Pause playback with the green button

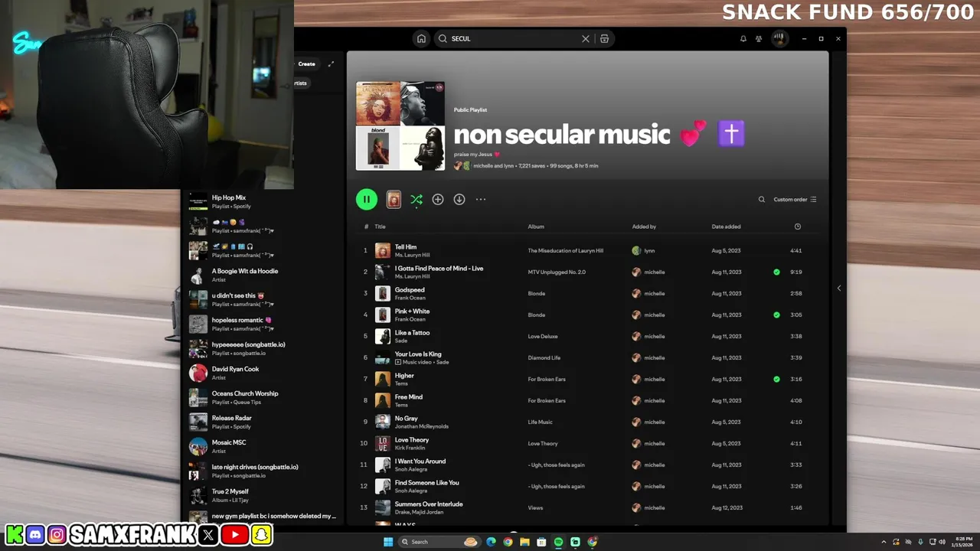point(367,200)
